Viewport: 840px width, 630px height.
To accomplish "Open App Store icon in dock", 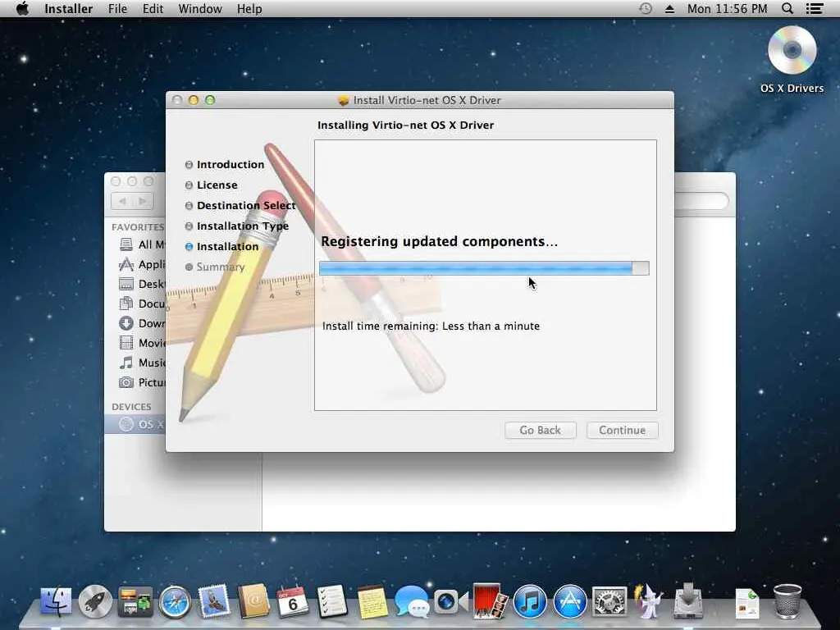I will click(570, 601).
